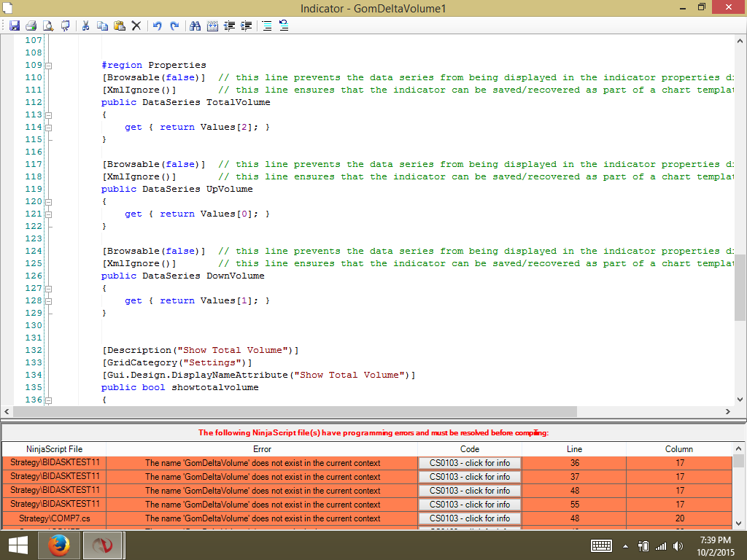Click the page setup toolbar icon
The width and height of the screenshot is (747, 560).
pyautogui.click(x=65, y=26)
